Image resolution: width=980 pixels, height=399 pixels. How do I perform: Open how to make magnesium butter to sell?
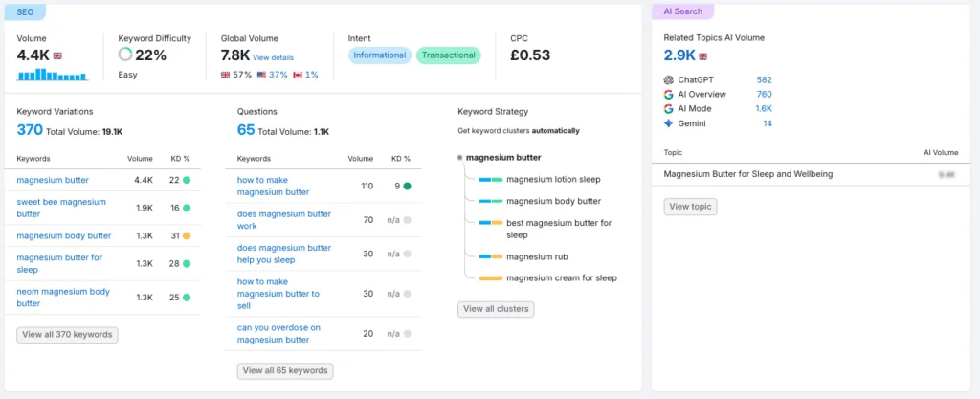278,294
